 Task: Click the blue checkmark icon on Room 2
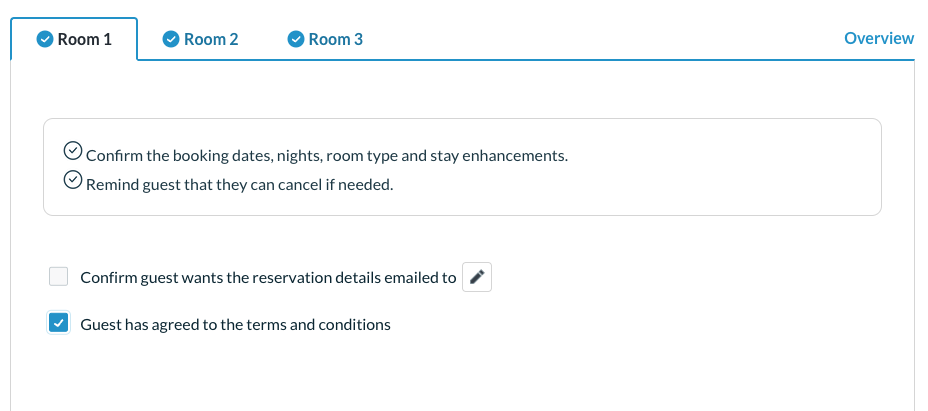point(171,39)
